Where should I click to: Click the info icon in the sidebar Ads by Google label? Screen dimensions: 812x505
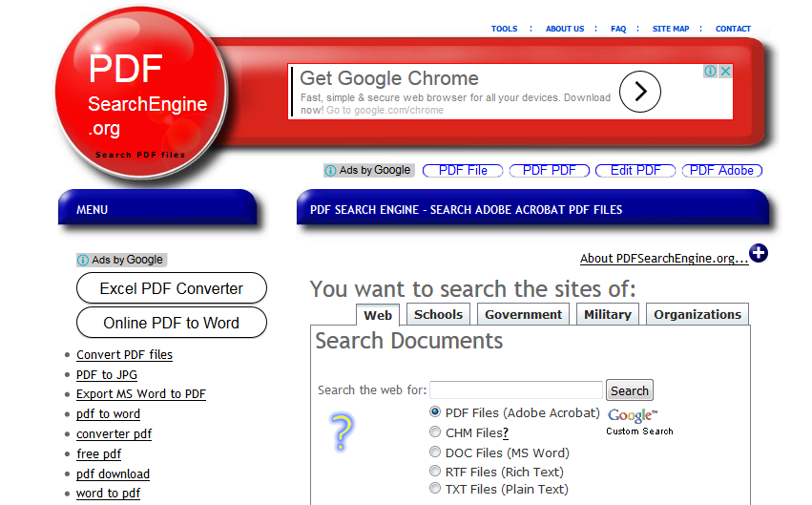(83, 260)
